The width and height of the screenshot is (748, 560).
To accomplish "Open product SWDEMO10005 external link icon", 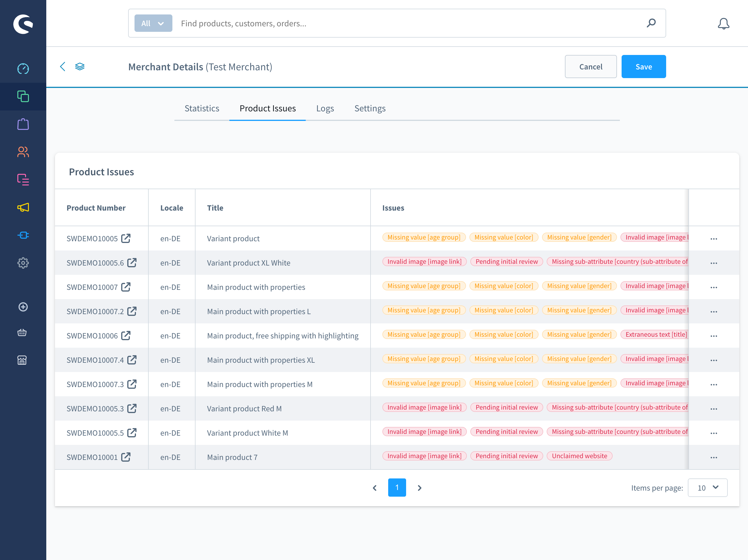I will (126, 238).
